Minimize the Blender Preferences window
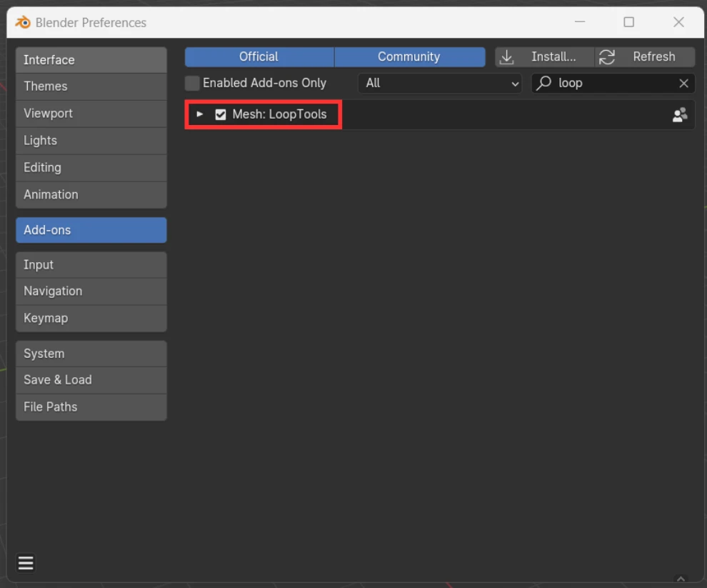The height and width of the screenshot is (588, 707). pyautogui.click(x=580, y=21)
